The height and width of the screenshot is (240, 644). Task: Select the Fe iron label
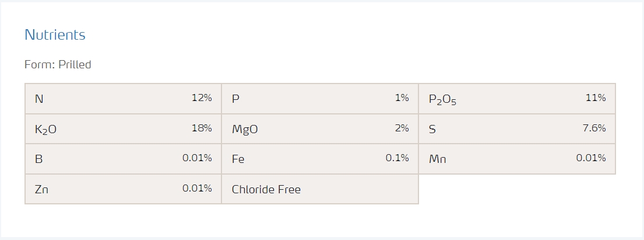[238, 159]
